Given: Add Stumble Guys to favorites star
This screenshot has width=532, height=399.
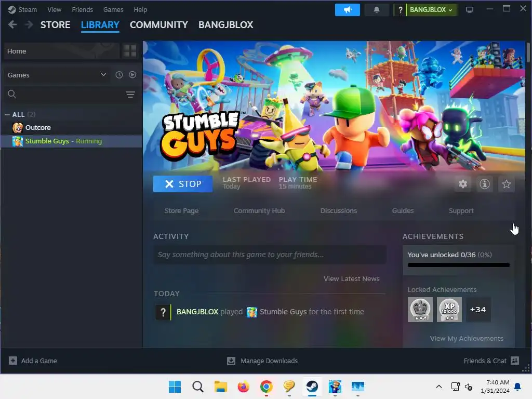Looking at the screenshot, I should tap(506, 184).
